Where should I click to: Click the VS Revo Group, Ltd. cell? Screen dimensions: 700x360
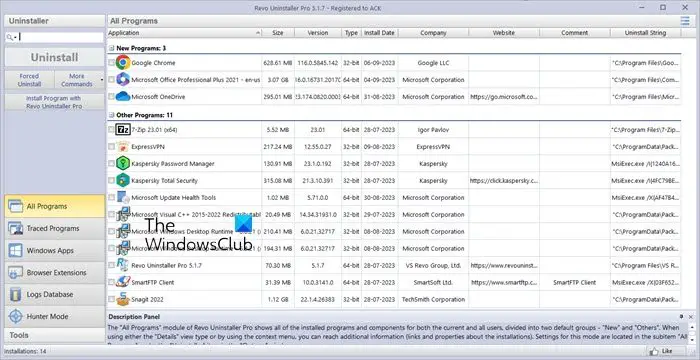click(x=433, y=265)
